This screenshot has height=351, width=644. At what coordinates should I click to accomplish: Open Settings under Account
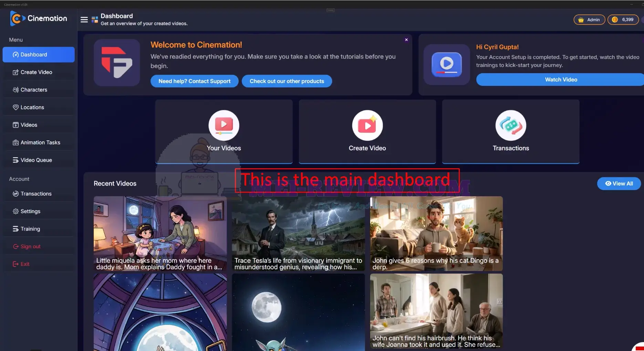click(39, 211)
